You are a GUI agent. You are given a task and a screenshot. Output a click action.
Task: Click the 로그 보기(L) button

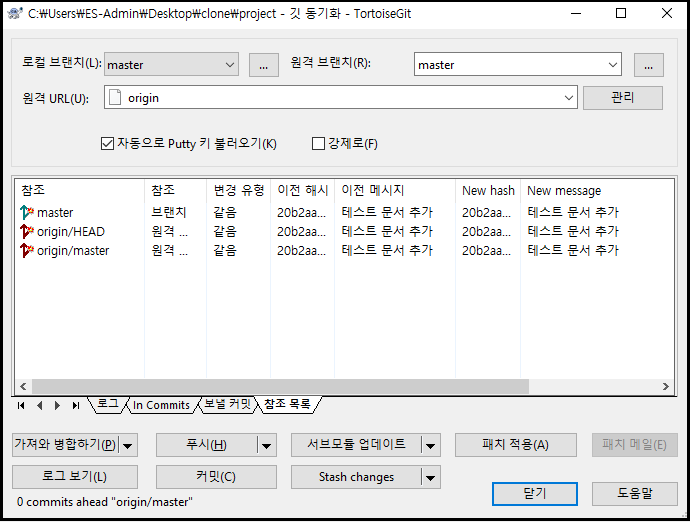(x=75, y=477)
